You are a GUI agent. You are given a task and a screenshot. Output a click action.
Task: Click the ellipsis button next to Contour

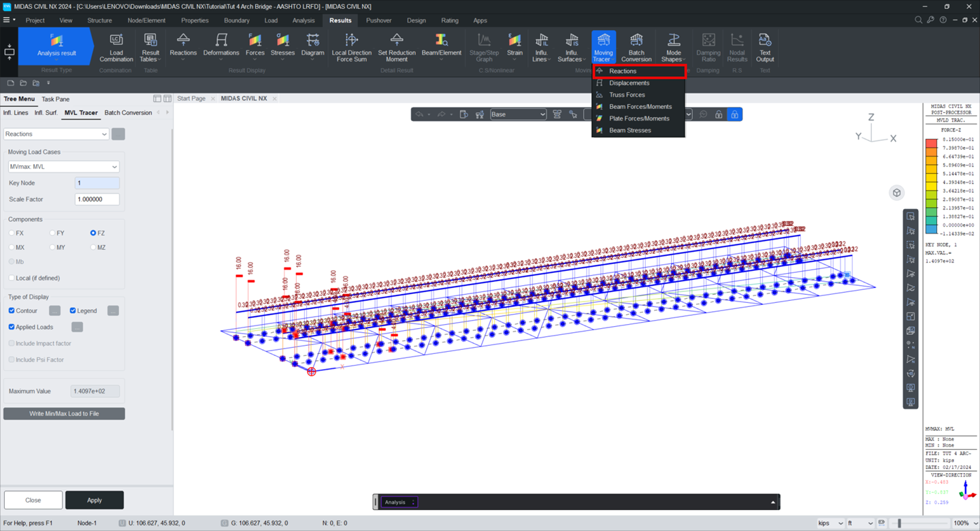point(54,310)
